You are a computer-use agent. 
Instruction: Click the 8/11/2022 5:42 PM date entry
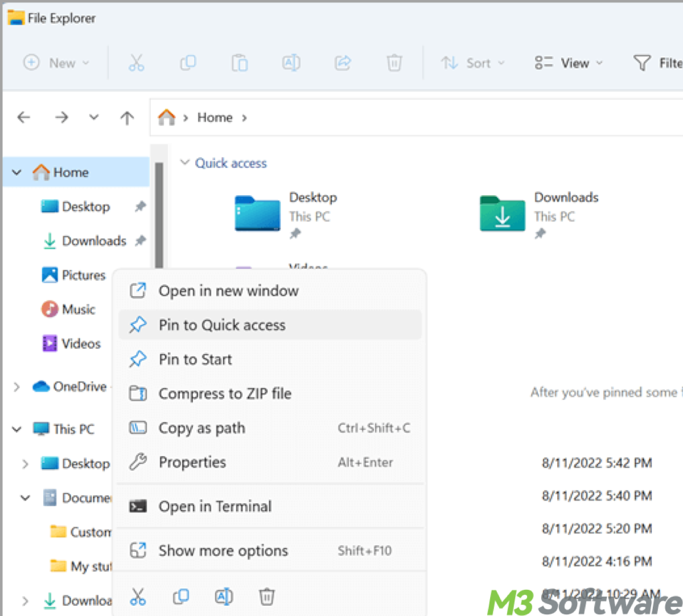(596, 463)
